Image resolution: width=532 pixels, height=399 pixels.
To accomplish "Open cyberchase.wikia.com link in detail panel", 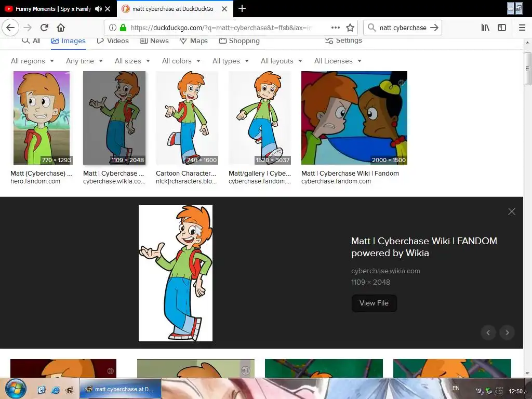I will 385,271.
